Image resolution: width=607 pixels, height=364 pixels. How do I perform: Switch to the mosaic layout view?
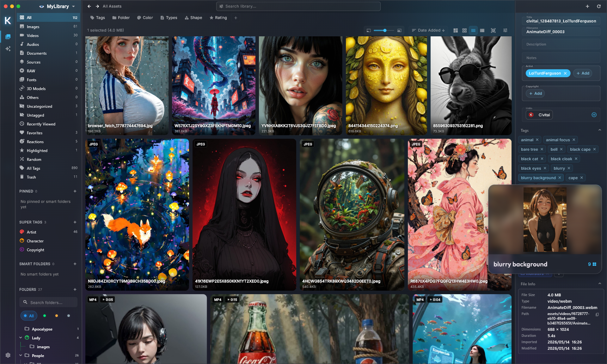pos(456,30)
